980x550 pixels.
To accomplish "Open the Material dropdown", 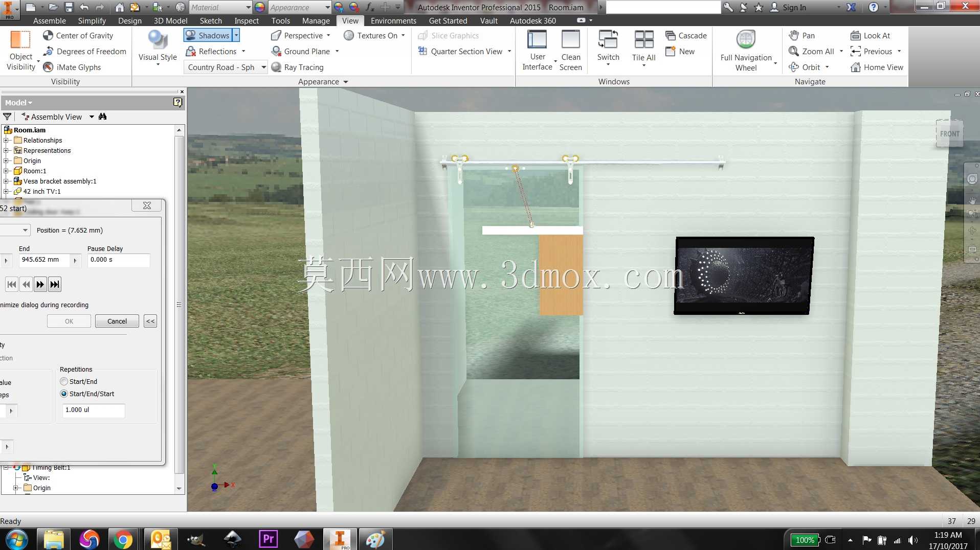I will 248,7.
